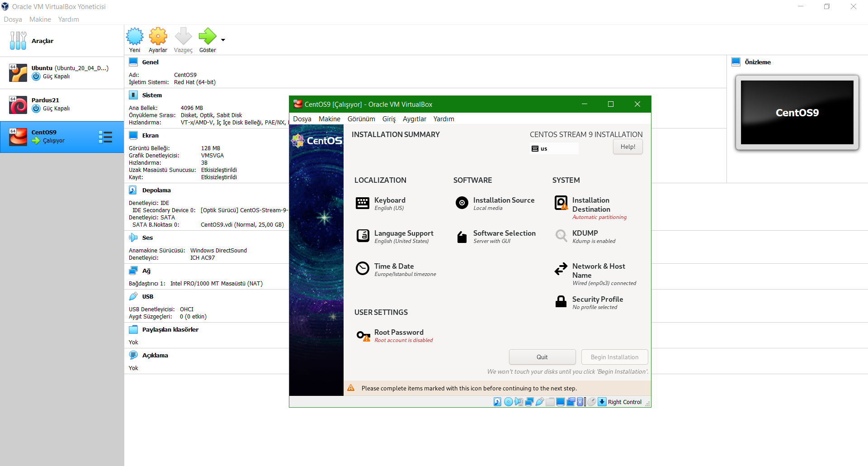This screenshot has height=466, width=868.
Task: Click the Begin Installation button
Action: tap(614, 357)
